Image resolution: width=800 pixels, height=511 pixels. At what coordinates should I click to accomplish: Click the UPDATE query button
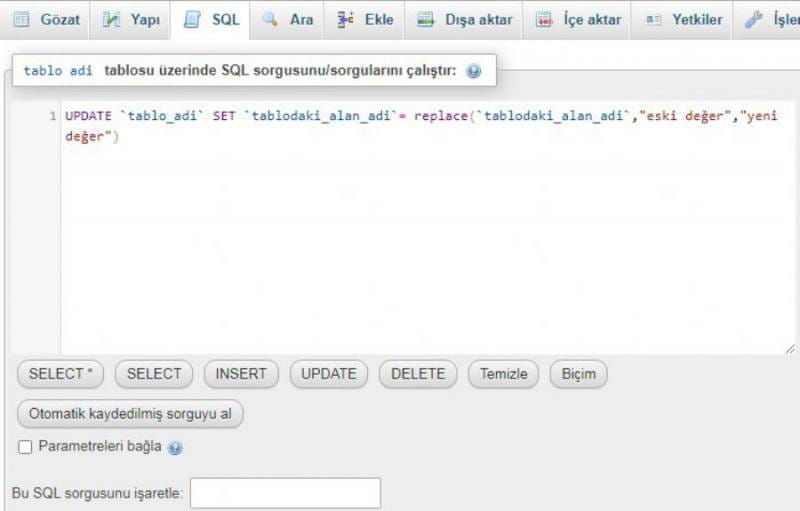coord(329,374)
